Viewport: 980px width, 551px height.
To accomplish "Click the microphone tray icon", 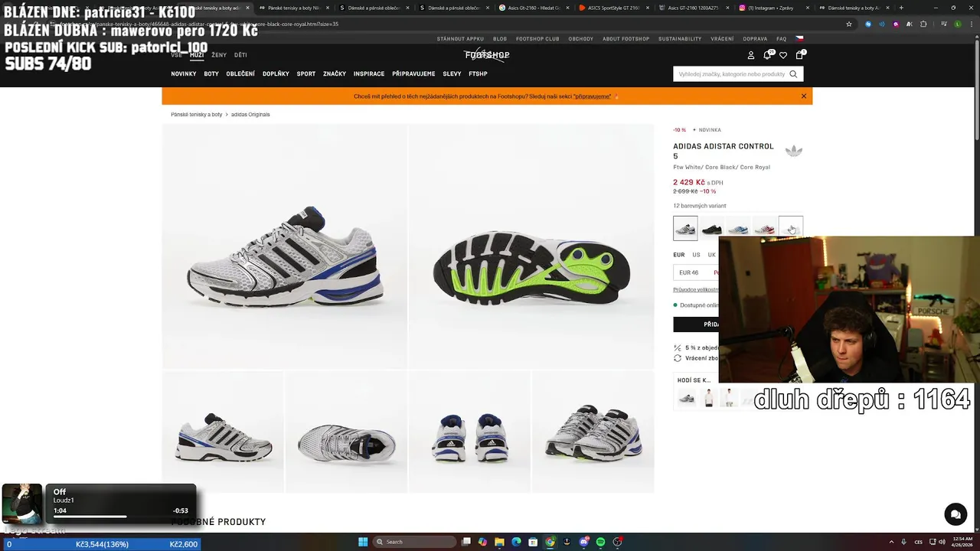I will [903, 542].
